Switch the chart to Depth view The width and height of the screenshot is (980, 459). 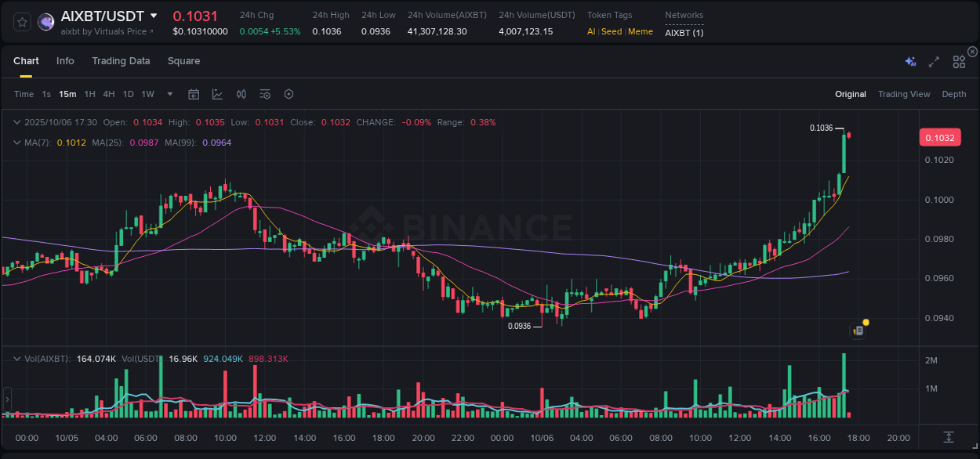point(953,93)
